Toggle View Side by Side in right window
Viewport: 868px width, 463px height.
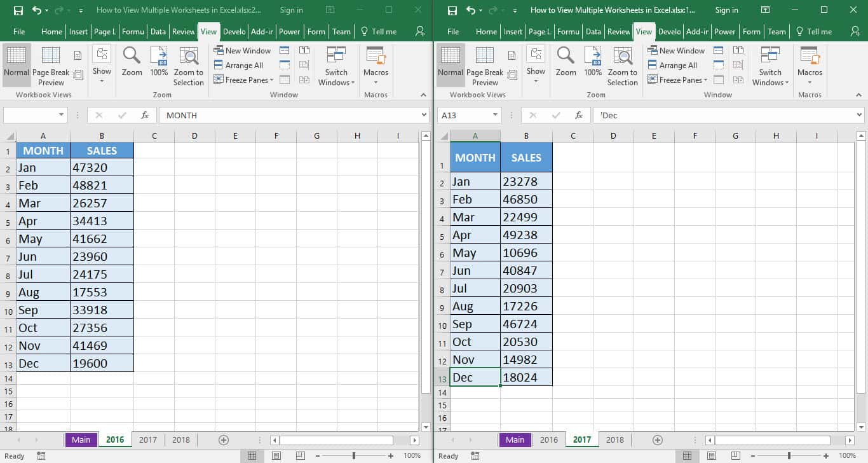738,50
